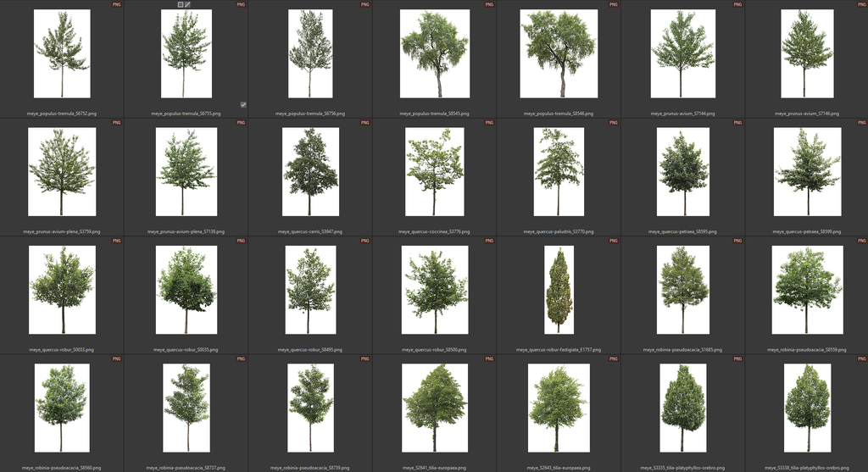Select the columnar quercus-robur-fastigiata_E1757 thumbnail
This screenshot has width=868, height=472.
pos(559,290)
